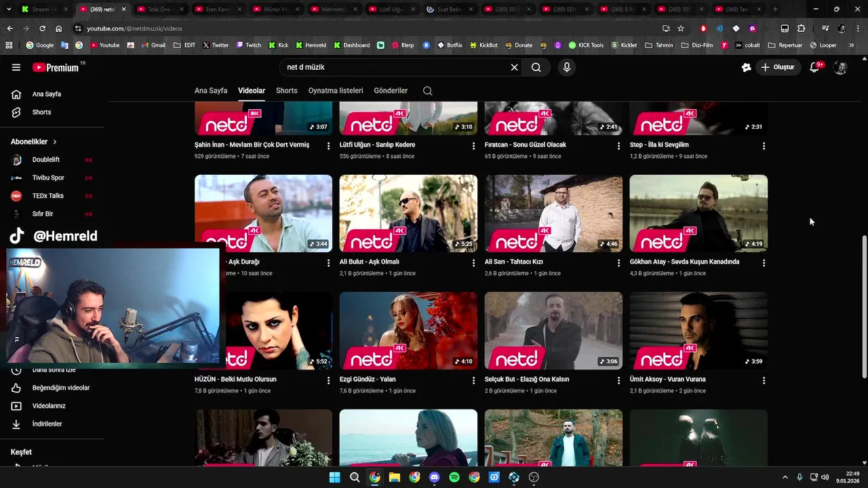868x488 pixels.
Task: Open the browser extensions puzzle icon
Action: (x=801, y=28)
